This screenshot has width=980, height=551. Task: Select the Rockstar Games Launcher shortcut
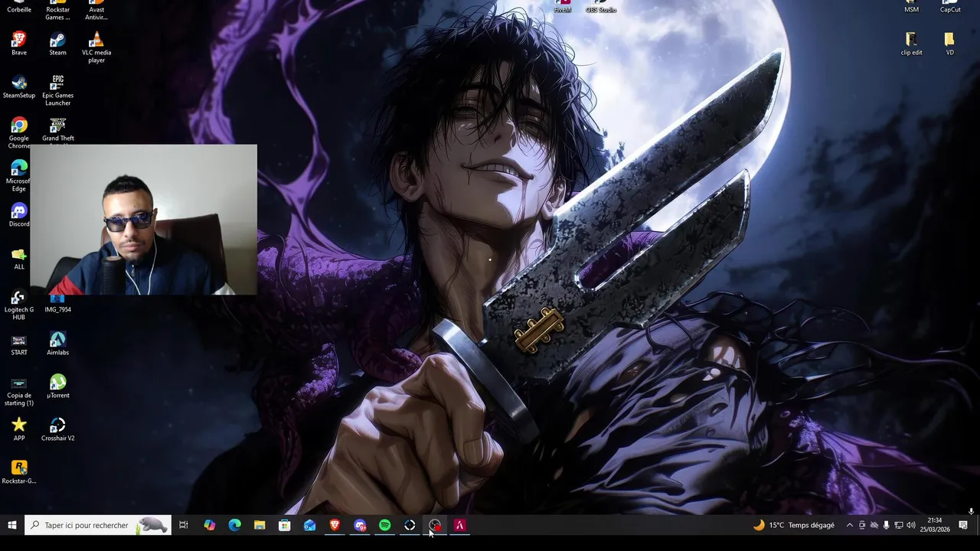click(57, 10)
